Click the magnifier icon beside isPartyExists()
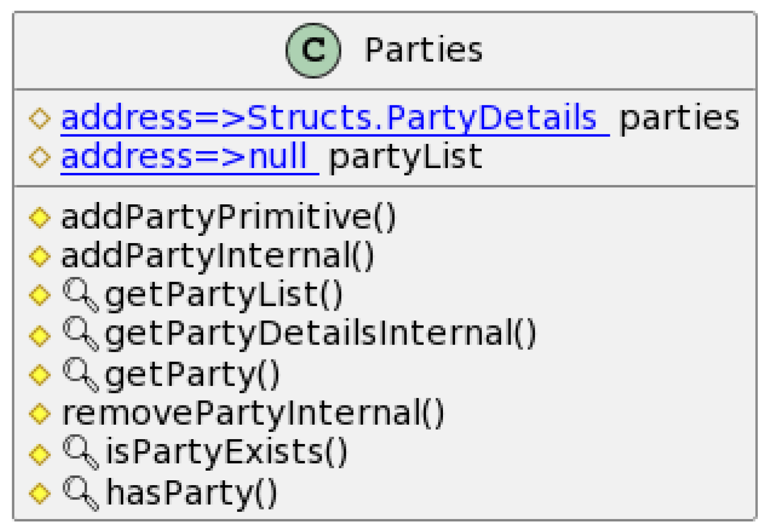 point(80,452)
